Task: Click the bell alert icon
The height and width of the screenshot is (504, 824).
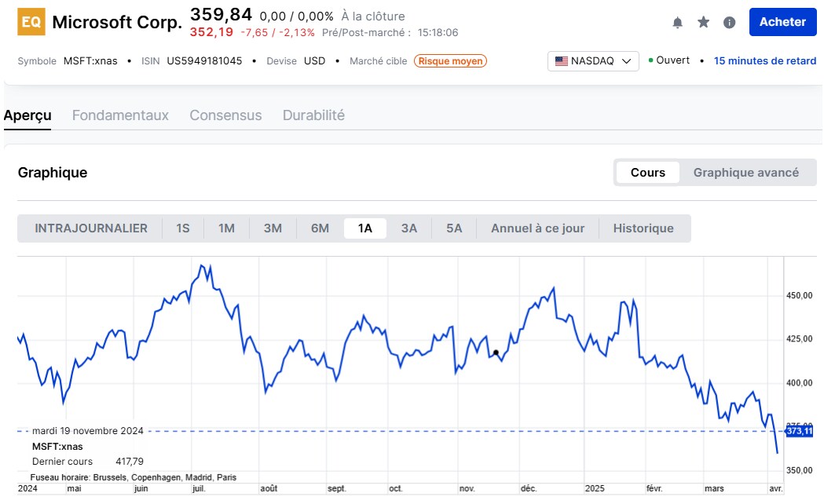Action: (677, 22)
